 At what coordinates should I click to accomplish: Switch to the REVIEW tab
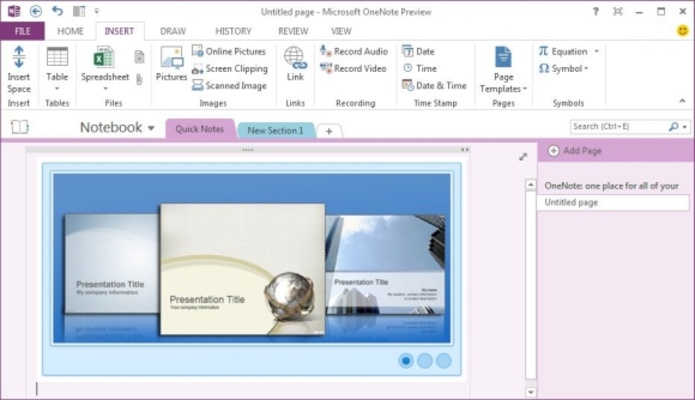pos(293,31)
